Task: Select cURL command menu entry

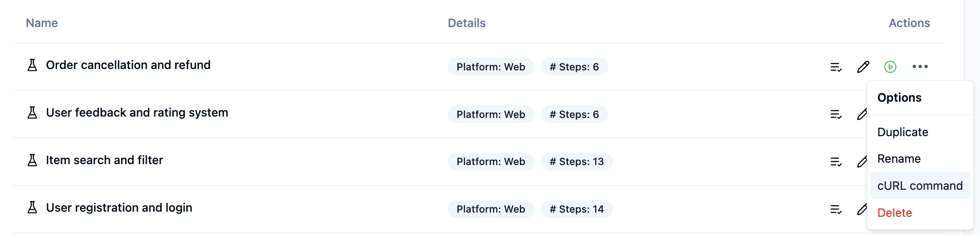Action: point(919,186)
